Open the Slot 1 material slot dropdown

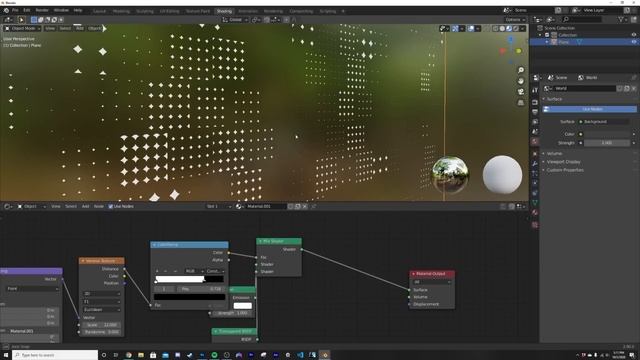click(x=218, y=207)
